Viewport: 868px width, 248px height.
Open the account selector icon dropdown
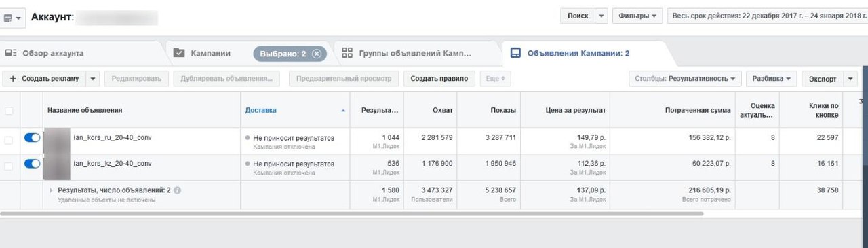[x=13, y=17]
